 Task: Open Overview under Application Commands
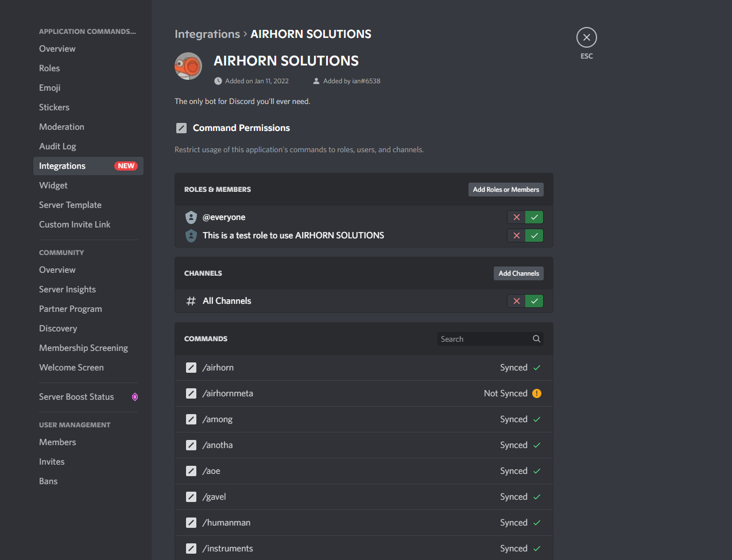88,49
